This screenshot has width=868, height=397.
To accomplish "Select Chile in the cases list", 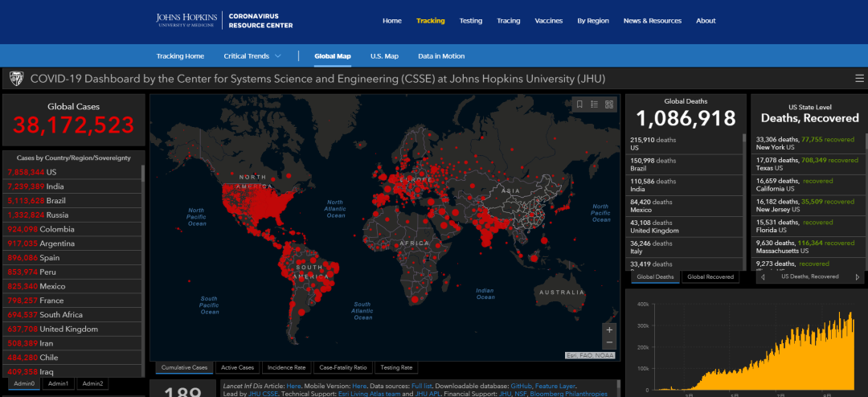I will (72, 358).
